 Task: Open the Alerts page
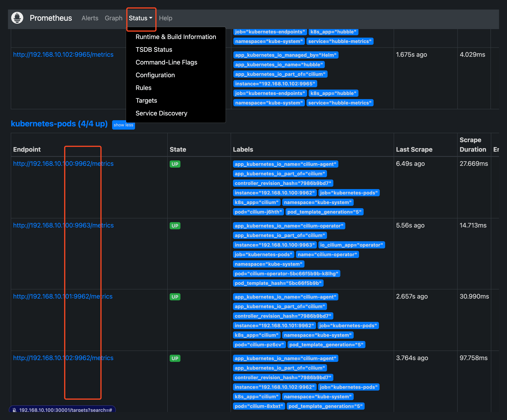coord(90,18)
